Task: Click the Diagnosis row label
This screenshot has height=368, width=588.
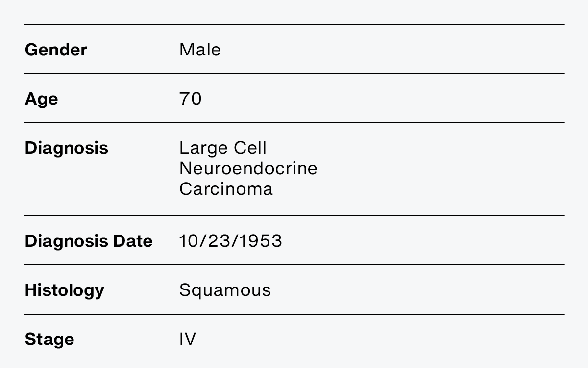Action: pyautogui.click(x=66, y=148)
